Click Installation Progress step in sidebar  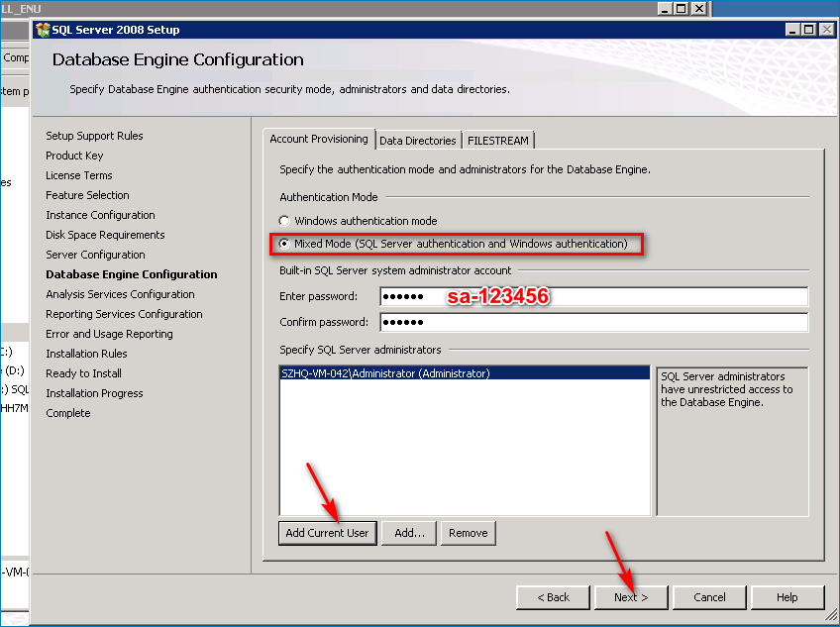(x=94, y=393)
